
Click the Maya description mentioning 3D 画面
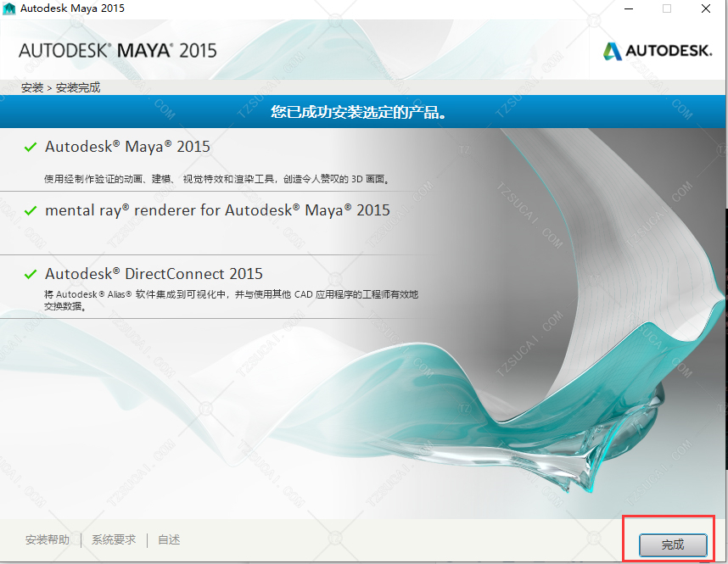[x=217, y=179]
